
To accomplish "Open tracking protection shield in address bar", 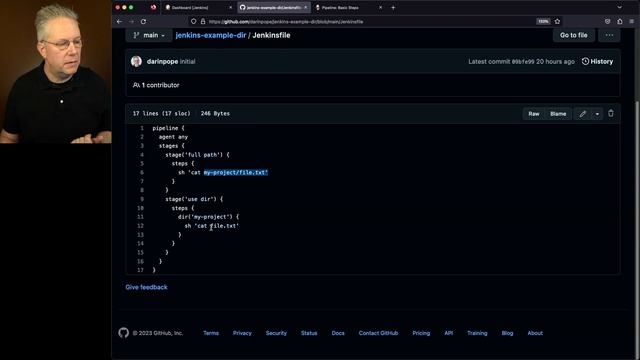I will coord(193,22).
